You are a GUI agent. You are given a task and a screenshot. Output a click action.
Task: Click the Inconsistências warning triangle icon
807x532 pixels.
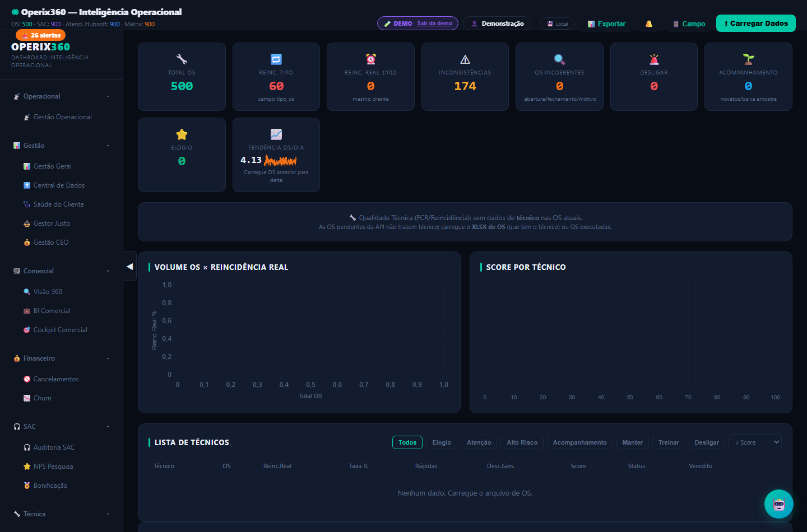click(x=465, y=59)
